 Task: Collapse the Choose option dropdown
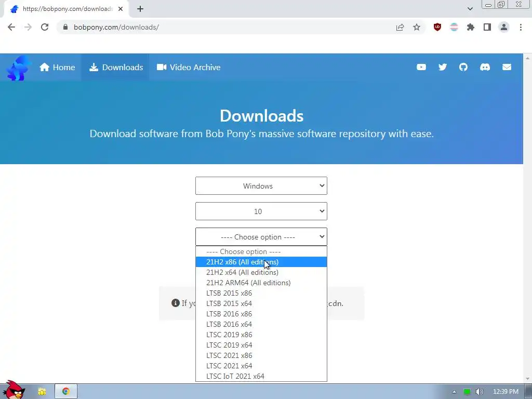click(261, 236)
